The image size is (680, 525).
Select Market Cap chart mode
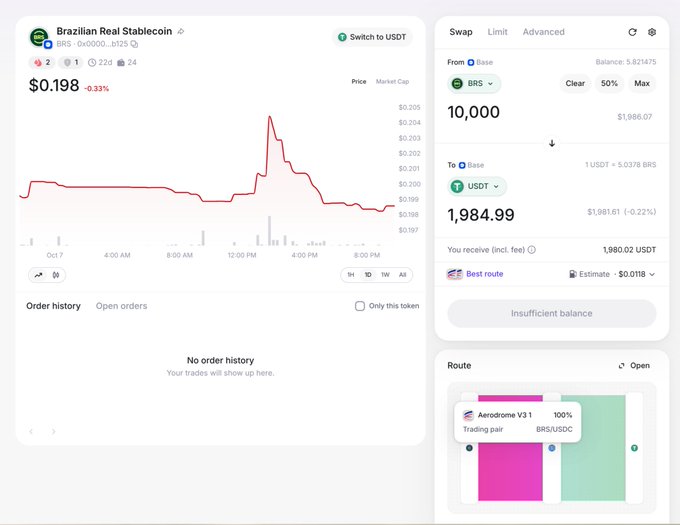pos(392,82)
